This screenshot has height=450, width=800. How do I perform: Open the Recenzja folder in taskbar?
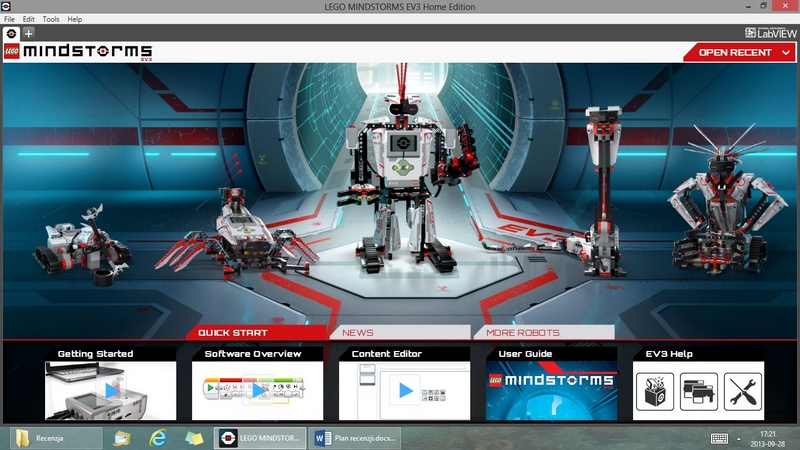(x=56, y=438)
